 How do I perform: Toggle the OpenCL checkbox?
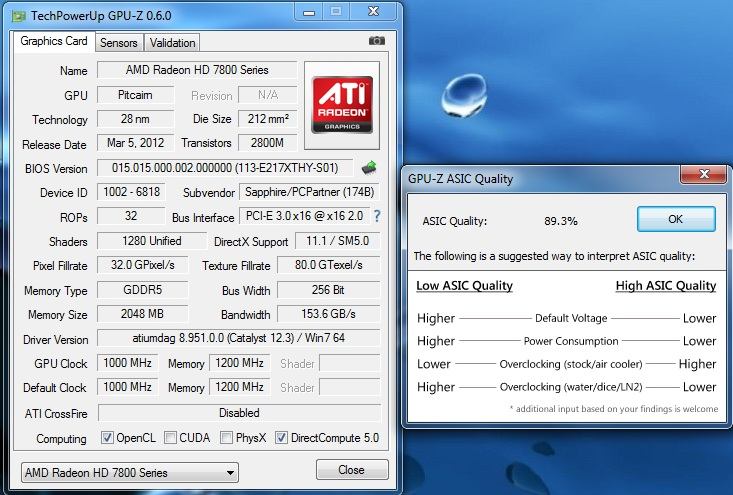107,438
